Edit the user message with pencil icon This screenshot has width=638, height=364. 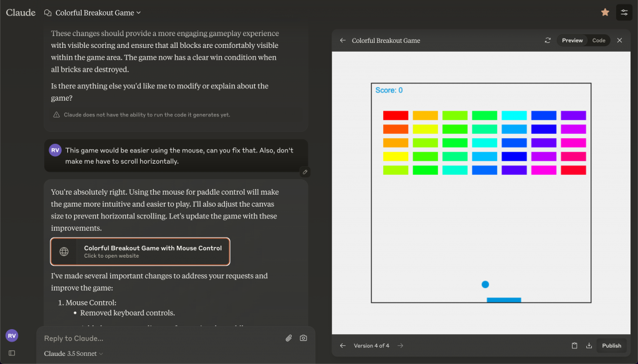coord(305,172)
